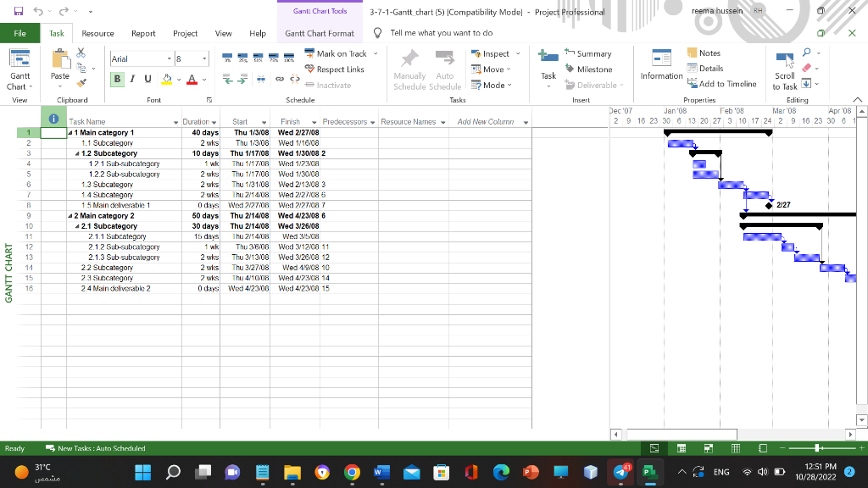Click the Tell me what you want to do box
The width and height of the screenshot is (868, 488).
point(441,33)
